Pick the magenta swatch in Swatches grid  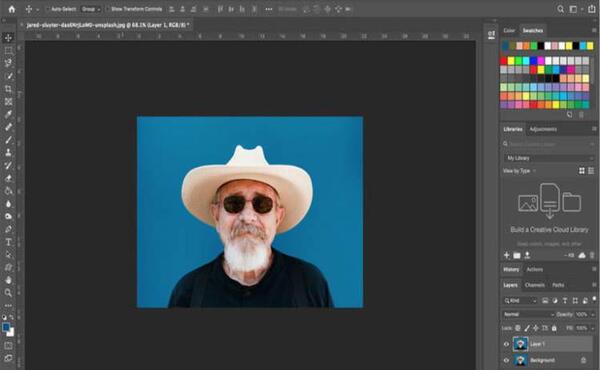pyautogui.click(x=541, y=61)
